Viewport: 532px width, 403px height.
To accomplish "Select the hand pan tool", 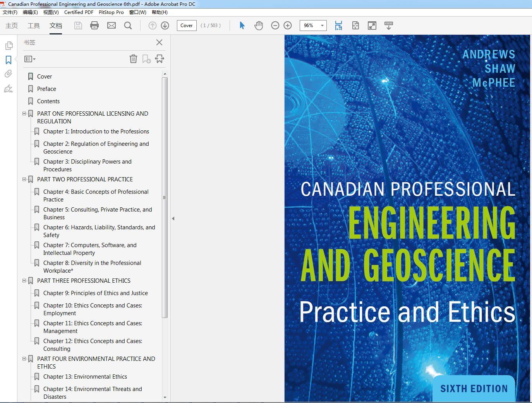I will tap(258, 25).
